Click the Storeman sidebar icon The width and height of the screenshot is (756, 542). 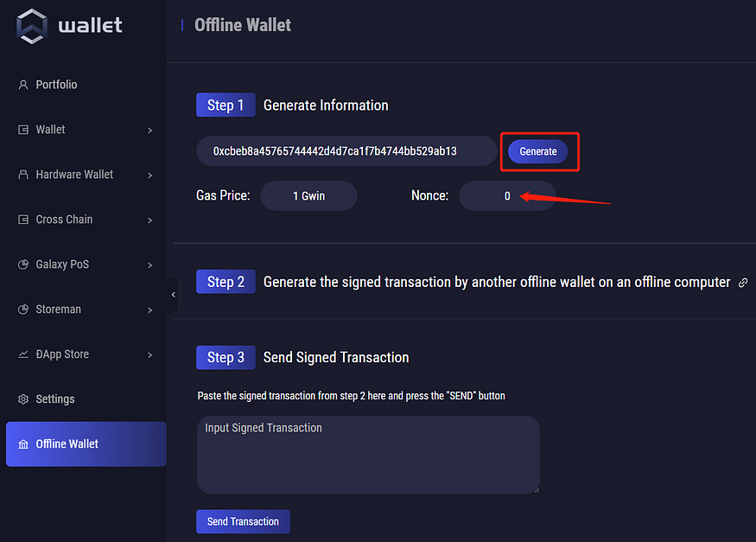click(x=23, y=309)
